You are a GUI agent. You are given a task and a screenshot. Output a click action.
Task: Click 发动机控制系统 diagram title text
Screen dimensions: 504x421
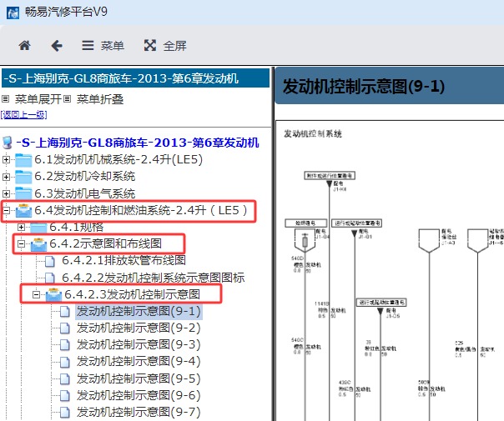pyautogui.click(x=313, y=133)
